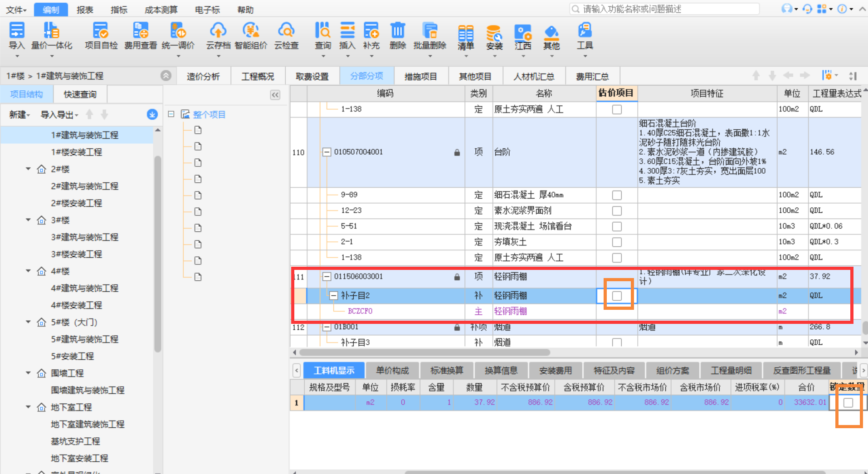Screen dimensions: 868x474
Task: Collapse the 4#楼 tree node
Action: point(28,271)
